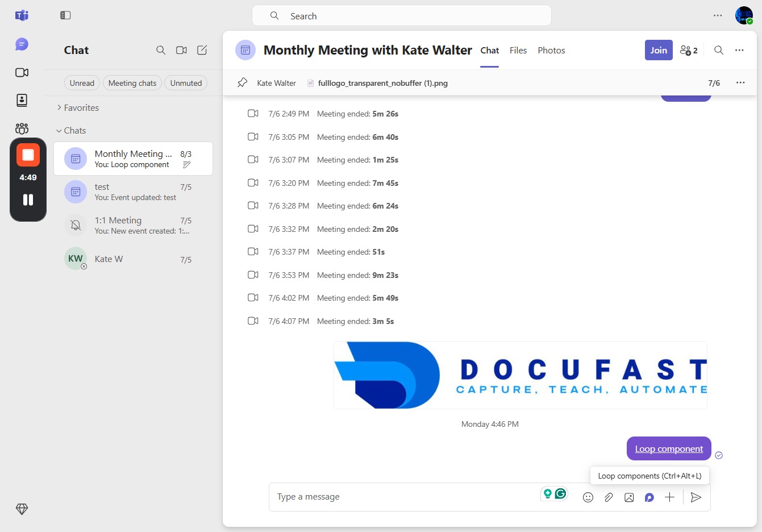
Task: Compose a new chat
Action: click(202, 50)
